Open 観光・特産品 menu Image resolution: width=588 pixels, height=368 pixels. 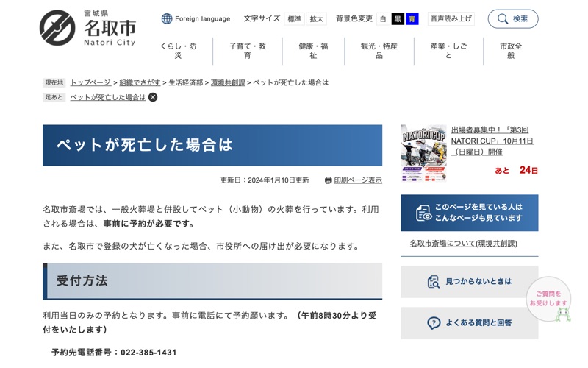[379, 51]
